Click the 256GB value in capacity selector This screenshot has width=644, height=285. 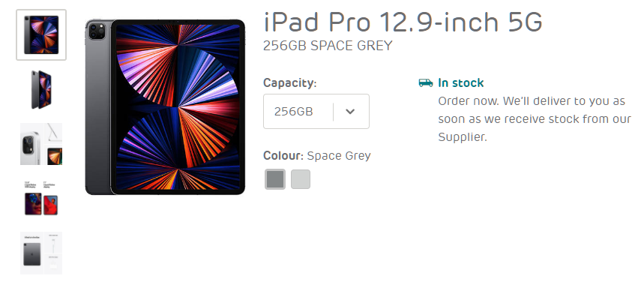[x=294, y=111]
